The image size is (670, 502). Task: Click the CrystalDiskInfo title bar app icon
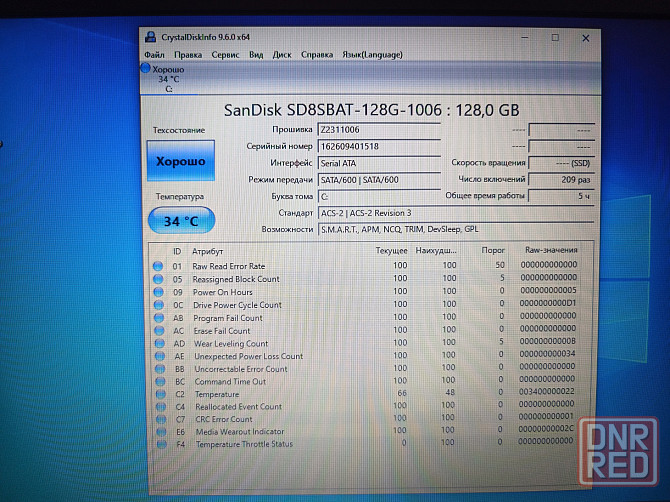150,37
